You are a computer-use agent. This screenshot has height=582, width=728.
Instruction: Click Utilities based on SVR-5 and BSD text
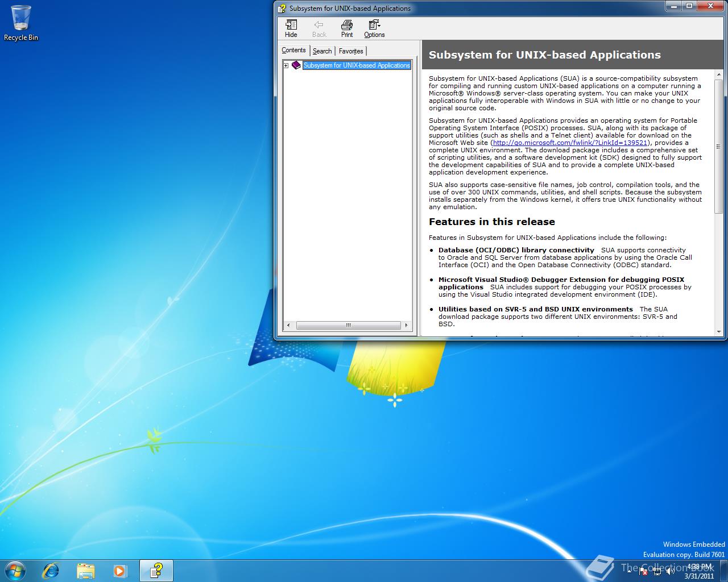click(x=535, y=309)
